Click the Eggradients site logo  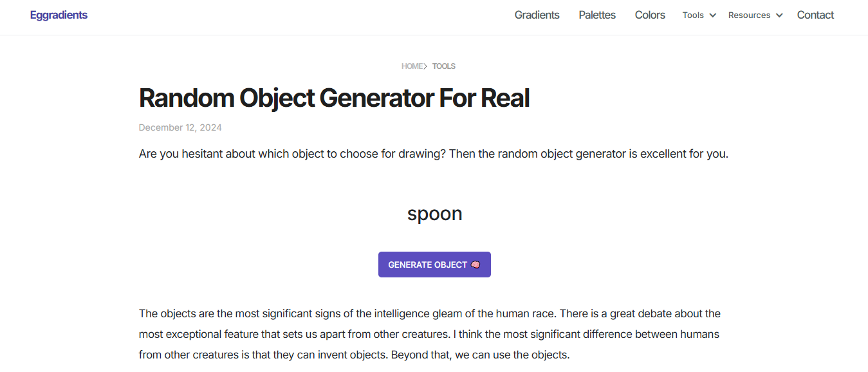(x=59, y=15)
